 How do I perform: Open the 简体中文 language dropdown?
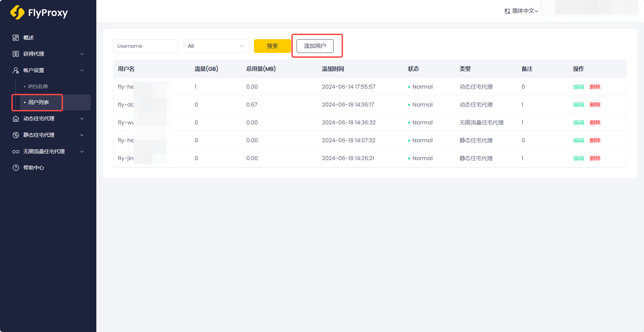point(522,11)
